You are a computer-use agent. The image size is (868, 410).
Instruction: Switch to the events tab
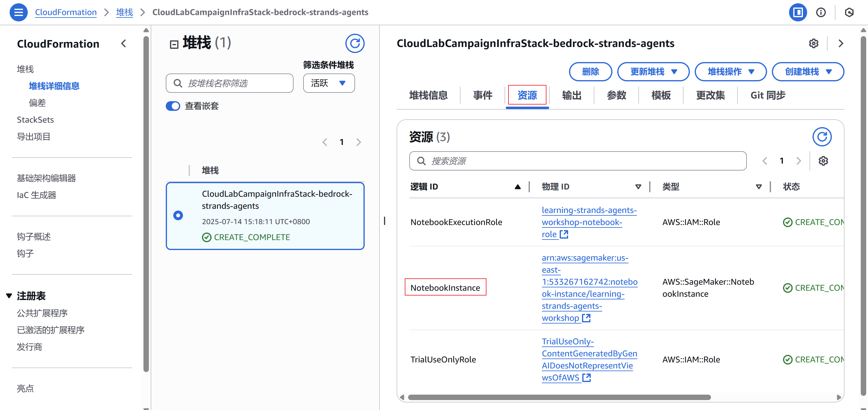(x=483, y=95)
